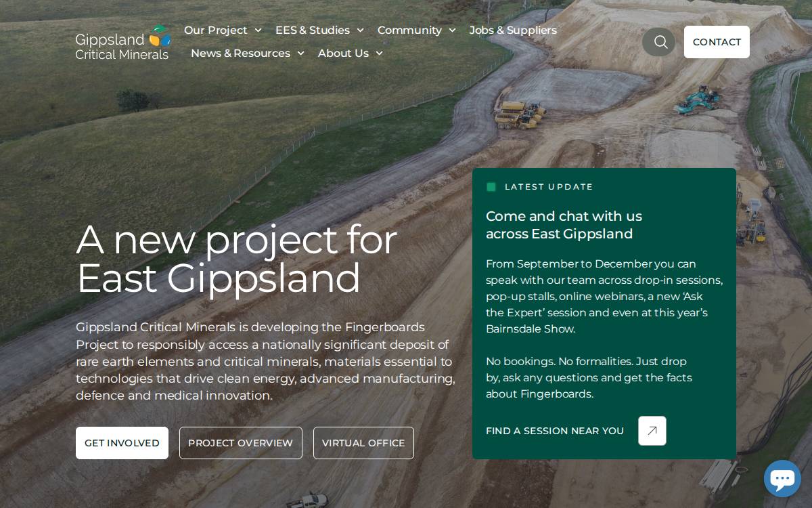Screen dimensions: 812x508
Task: Click the Gippsland Critical Minerals logo
Action: coord(123,42)
